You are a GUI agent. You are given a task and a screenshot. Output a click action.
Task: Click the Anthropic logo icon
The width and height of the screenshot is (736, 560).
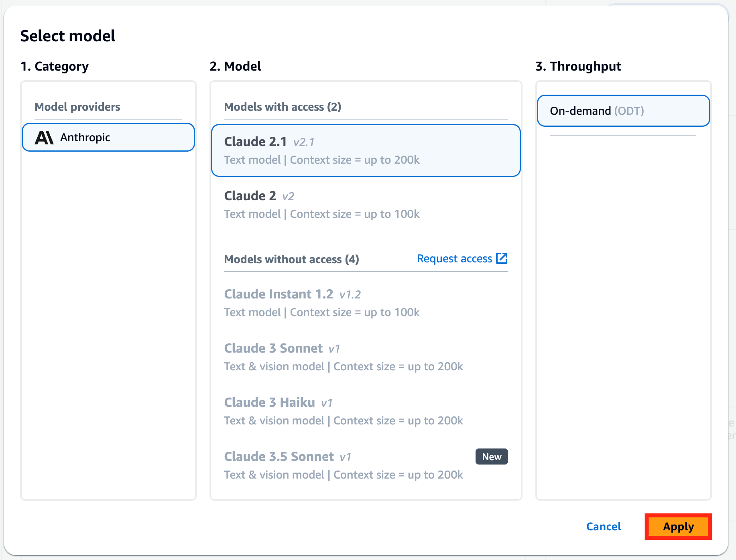tap(44, 138)
